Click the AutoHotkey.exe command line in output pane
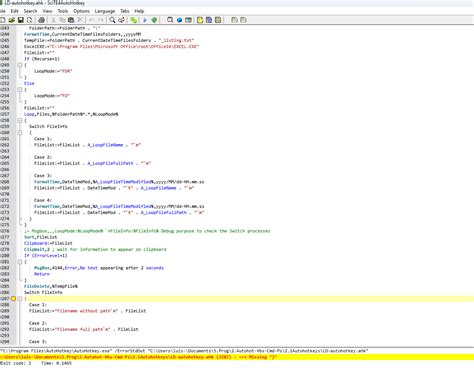This screenshot has width=474, height=385. (x=184, y=351)
